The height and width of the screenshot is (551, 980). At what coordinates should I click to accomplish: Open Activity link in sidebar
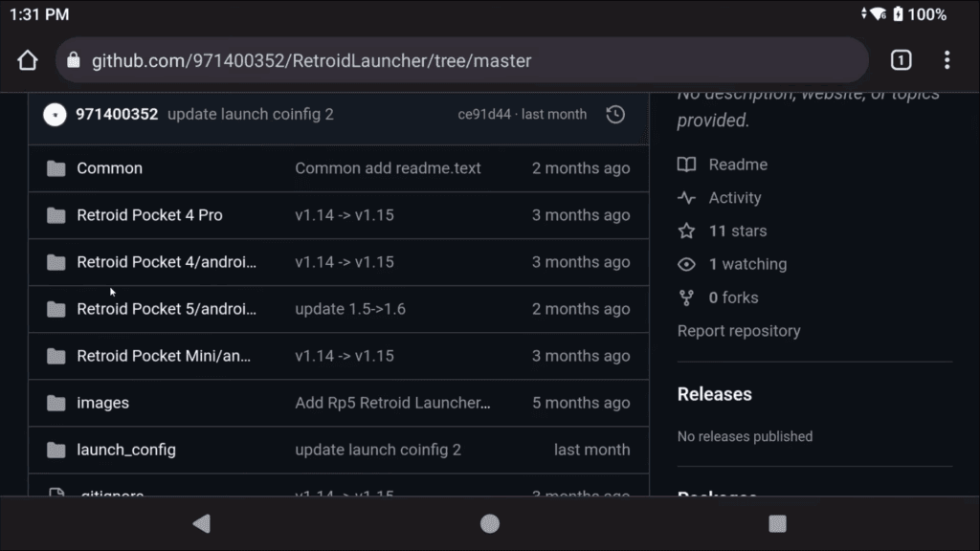735,197
